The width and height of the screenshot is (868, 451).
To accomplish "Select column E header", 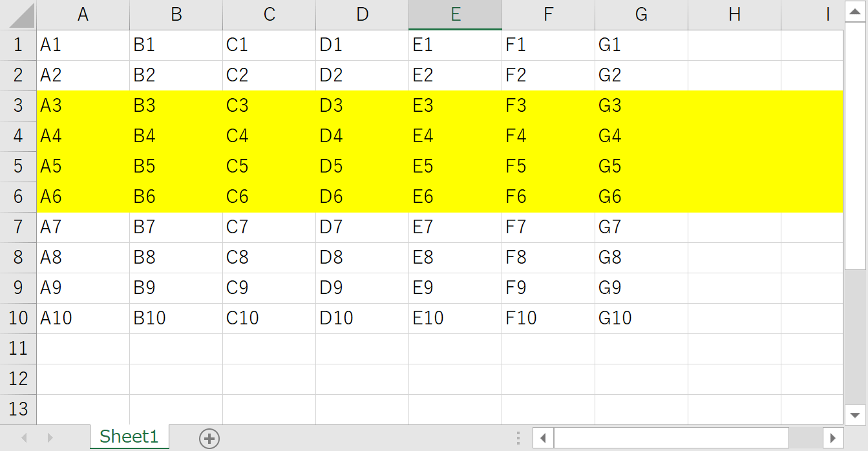I will tap(455, 15).
